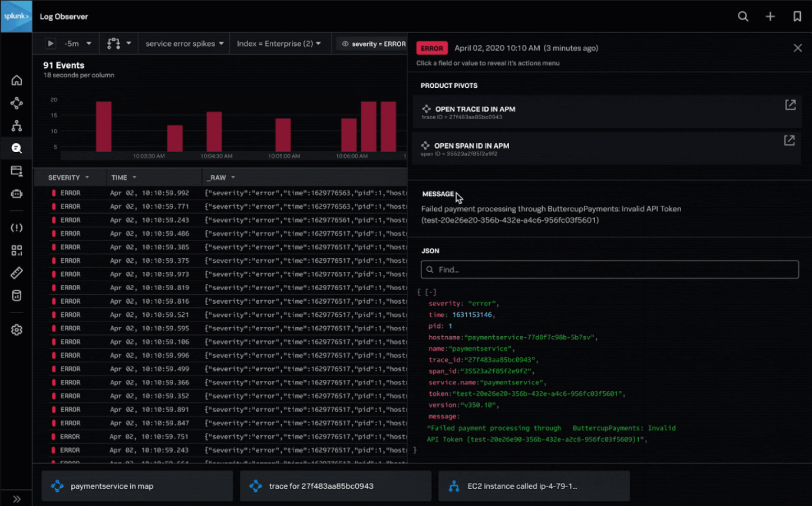Open the TIME column header menu
This screenshot has height=506, width=812.
[134, 178]
